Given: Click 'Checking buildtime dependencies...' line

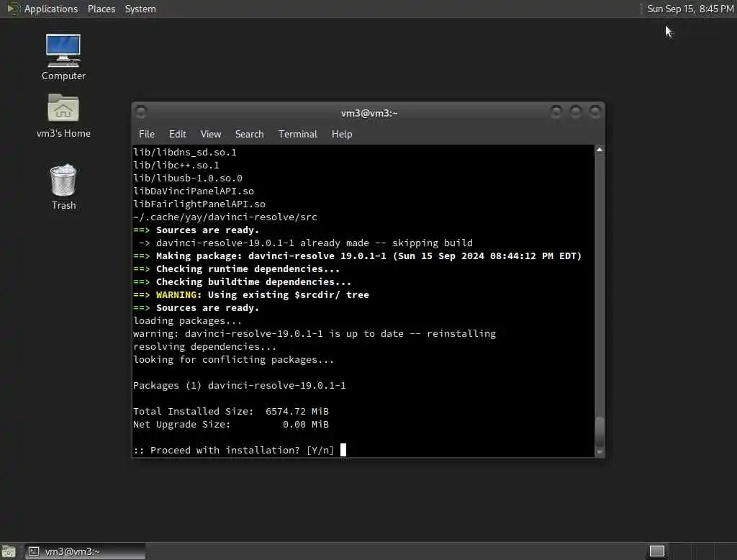Looking at the screenshot, I should tap(242, 281).
